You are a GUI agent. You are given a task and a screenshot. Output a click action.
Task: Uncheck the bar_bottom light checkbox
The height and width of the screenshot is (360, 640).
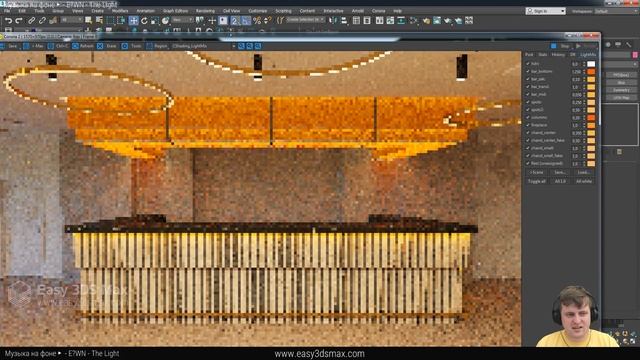[528, 71]
